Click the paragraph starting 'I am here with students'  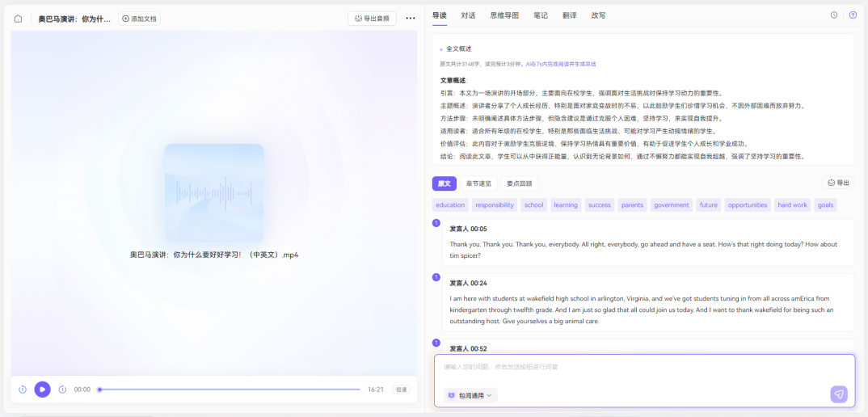[x=642, y=310]
